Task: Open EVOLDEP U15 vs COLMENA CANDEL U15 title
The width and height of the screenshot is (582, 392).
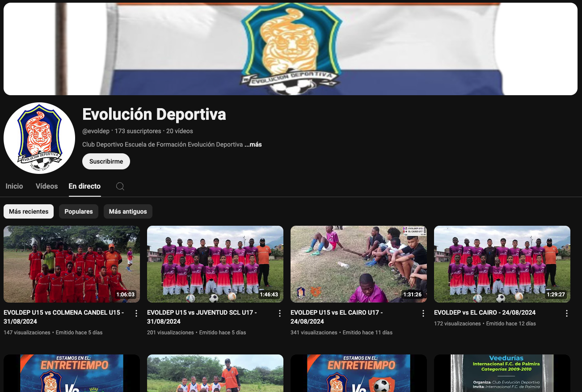Action: click(x=64, y=317)
